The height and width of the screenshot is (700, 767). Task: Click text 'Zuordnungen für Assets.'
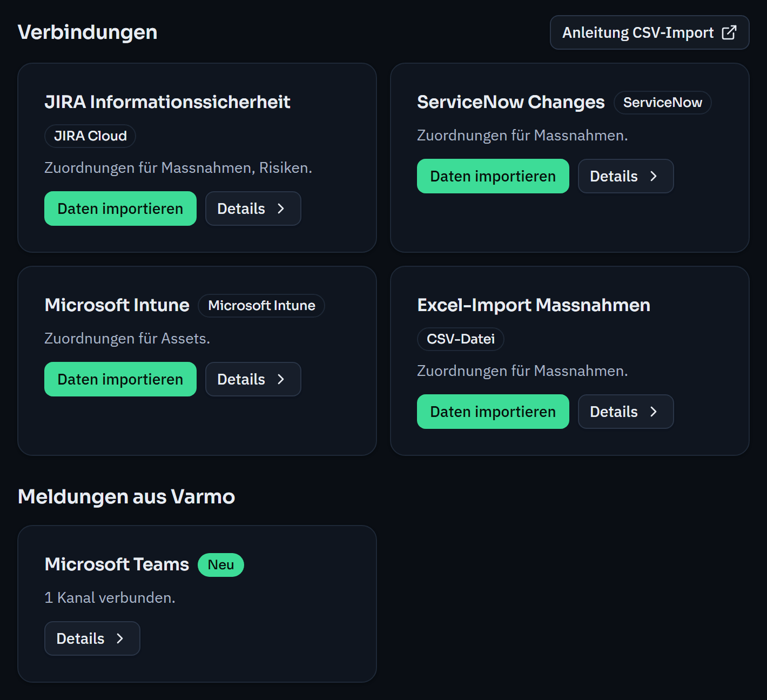pyautogui.click(x=127, y=339)
